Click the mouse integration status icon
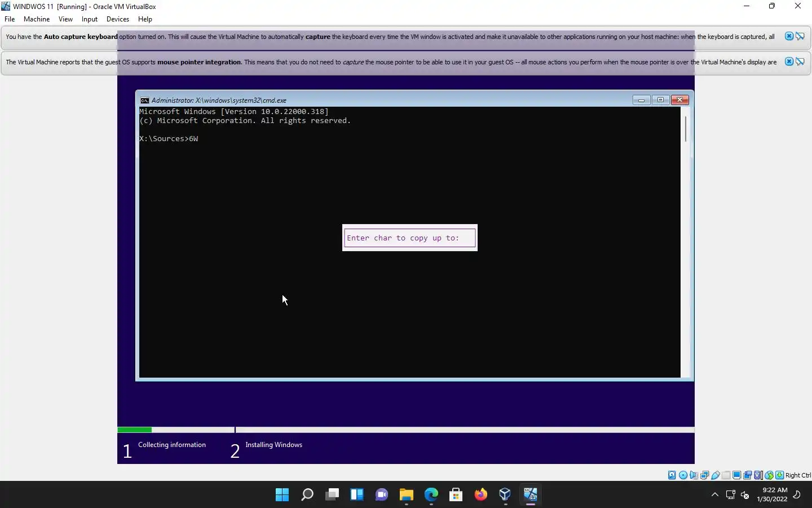The image size is (812, 508). click(769, 475)
